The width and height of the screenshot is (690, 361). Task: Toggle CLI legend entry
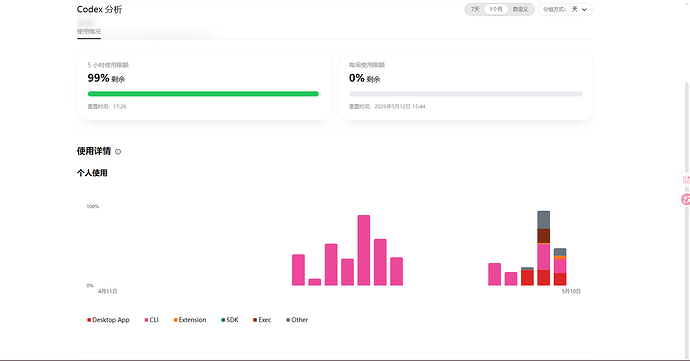[x=151, y=320]
